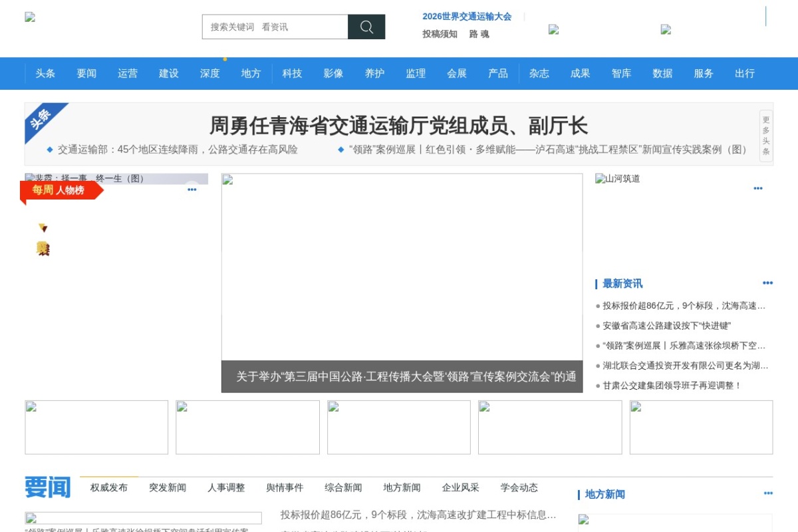Open the 数据 navigation item
798x532 pixels.
pyautogui.click(x=663, y=73)
